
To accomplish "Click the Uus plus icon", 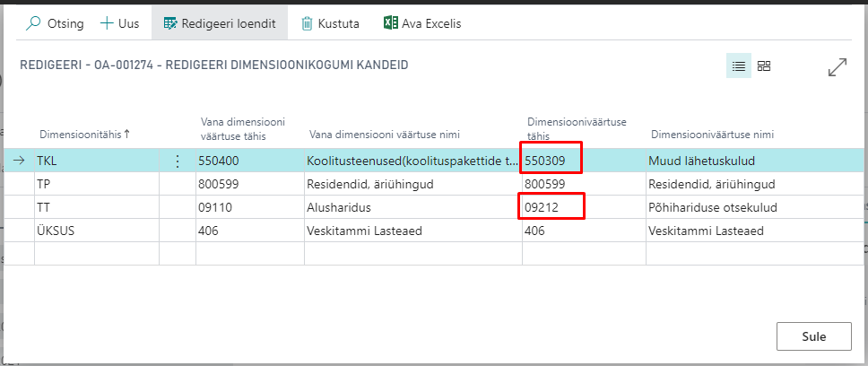I will tap(107, 24).
